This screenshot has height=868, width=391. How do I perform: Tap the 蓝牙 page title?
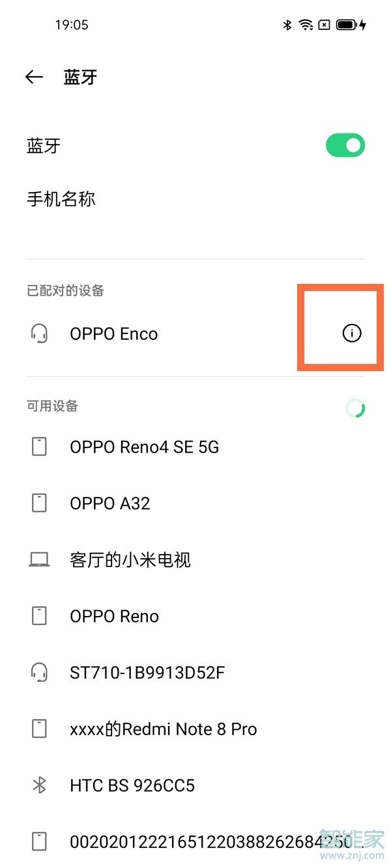tap(80, 77)
